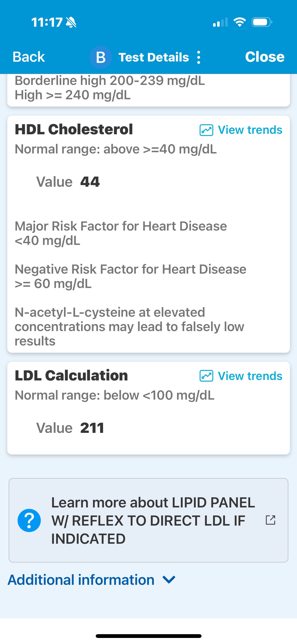
Task: Tap the Wi-Fi status icon
Action: [240, 22]
